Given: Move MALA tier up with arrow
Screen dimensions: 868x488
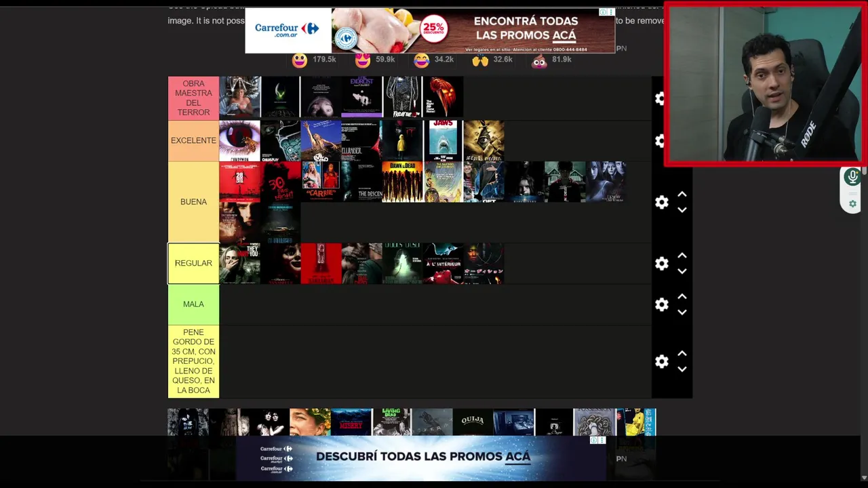Looking at the screenshot, I should [x=682, y=297].
